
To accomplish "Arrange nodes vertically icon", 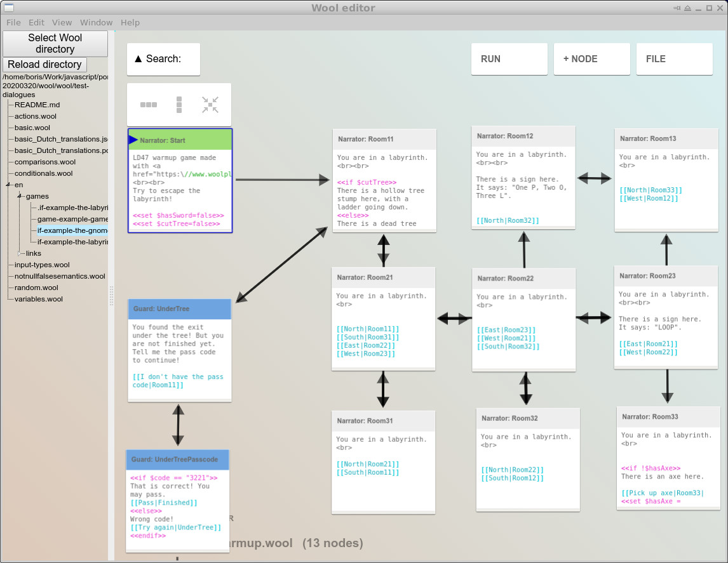I will (179, 105).
